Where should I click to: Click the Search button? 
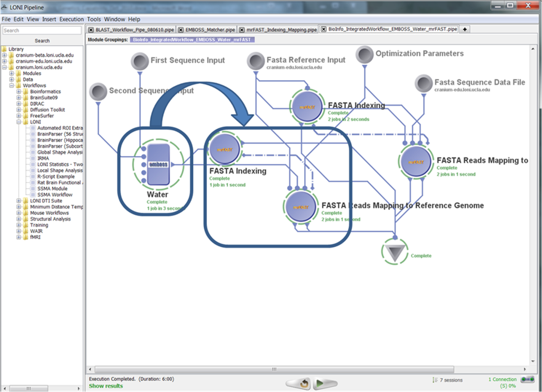tap(42, 41)
